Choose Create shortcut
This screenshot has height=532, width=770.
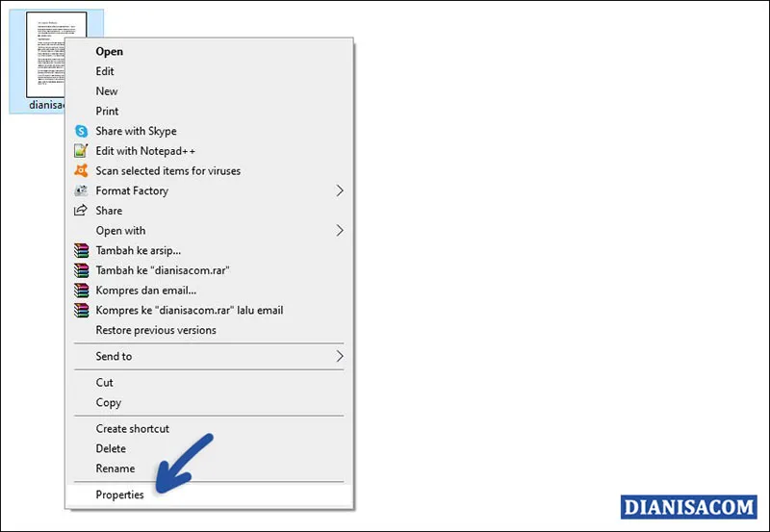[x=209, y=428]
